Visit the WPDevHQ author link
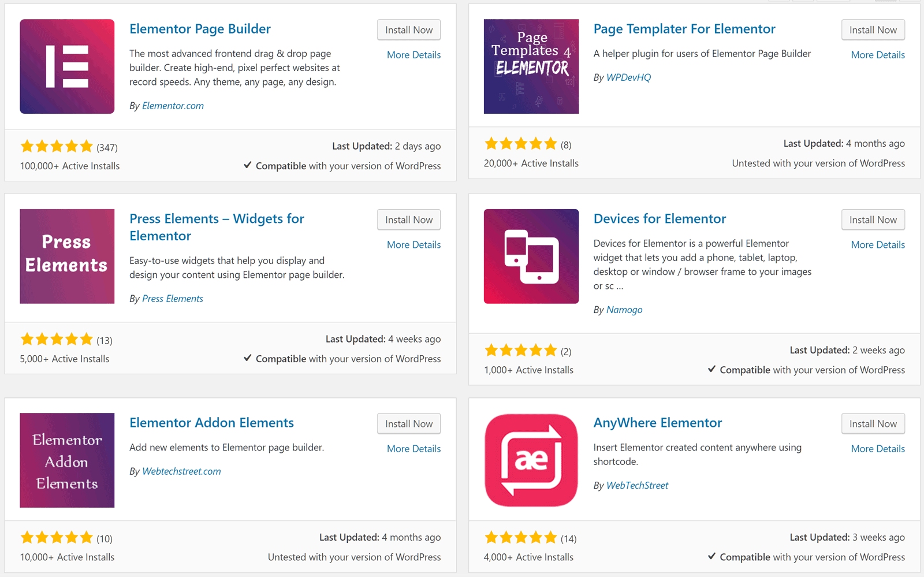 (x=628, y=77)
